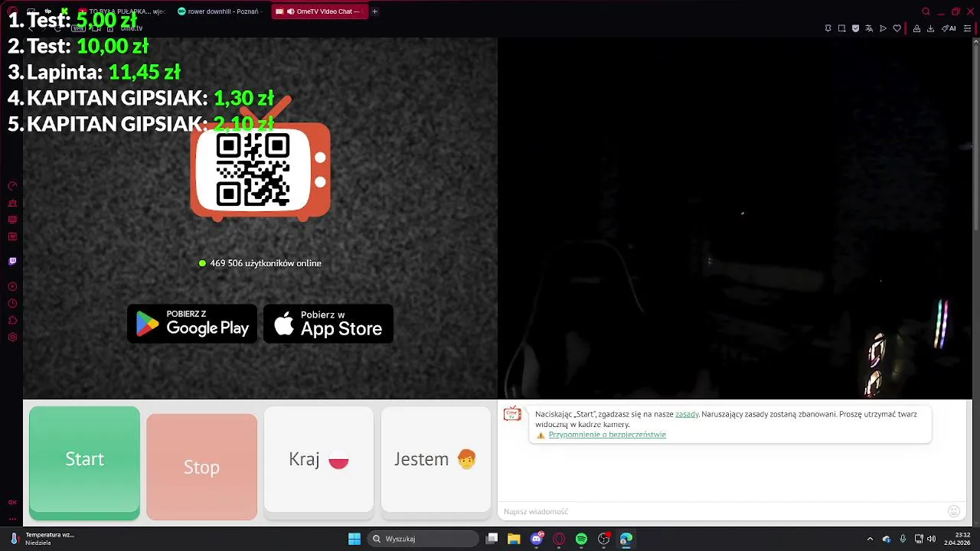Open the zasady rules link
The height and width of the screenshot is (551, 980).
pyautogui.click(x=687, y=414)
